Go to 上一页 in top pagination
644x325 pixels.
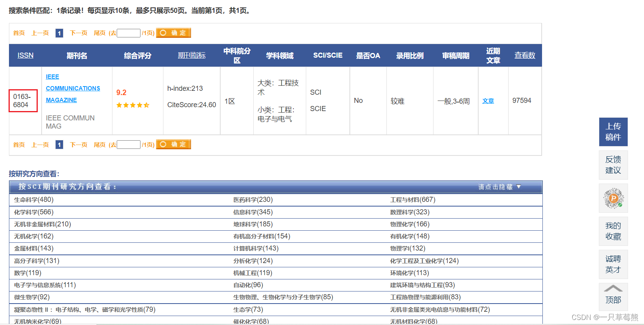40,33
